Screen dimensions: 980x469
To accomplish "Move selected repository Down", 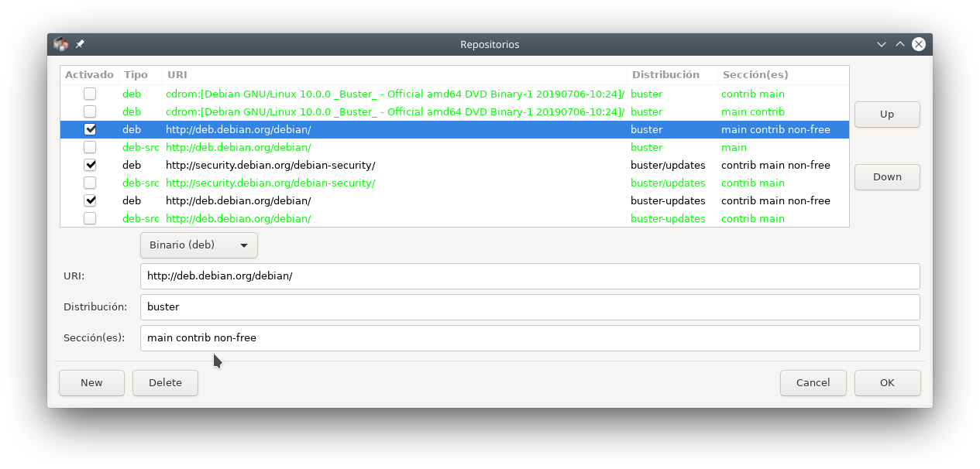I will [887, 176].
